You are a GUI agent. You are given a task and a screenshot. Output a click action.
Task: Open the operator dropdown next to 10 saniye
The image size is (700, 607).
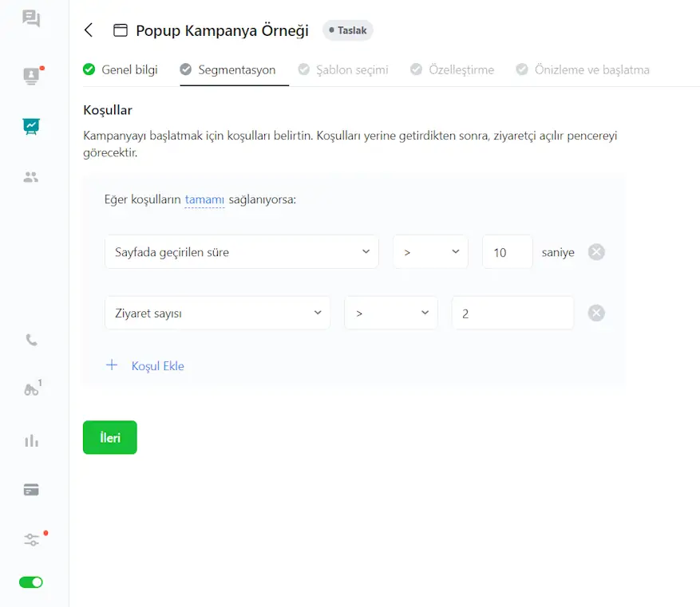(430, 252)
